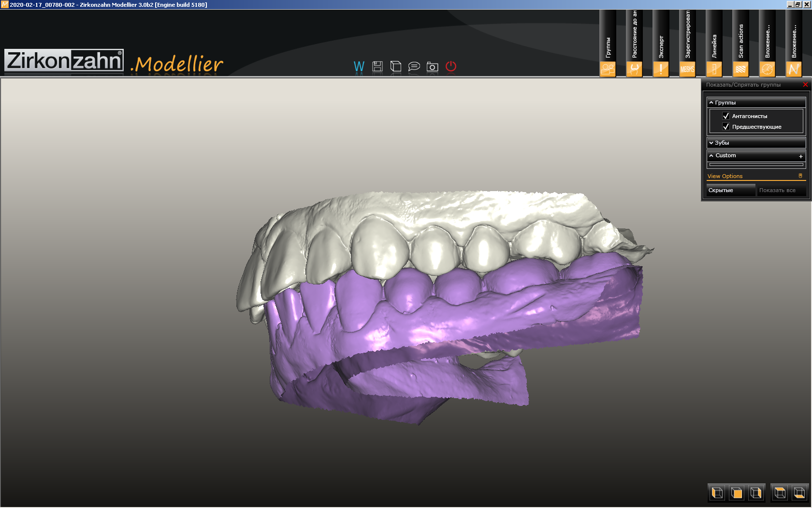Open the speech bubble comments icon

pos(414,66)
